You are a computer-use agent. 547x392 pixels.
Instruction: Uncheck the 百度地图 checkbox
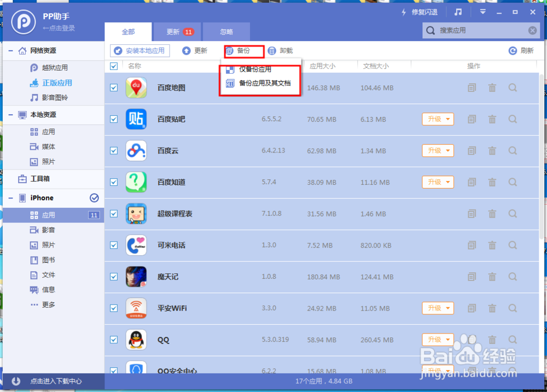114,87
